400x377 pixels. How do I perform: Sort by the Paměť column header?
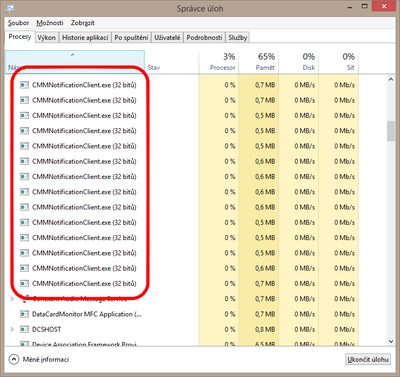[259, 62]
